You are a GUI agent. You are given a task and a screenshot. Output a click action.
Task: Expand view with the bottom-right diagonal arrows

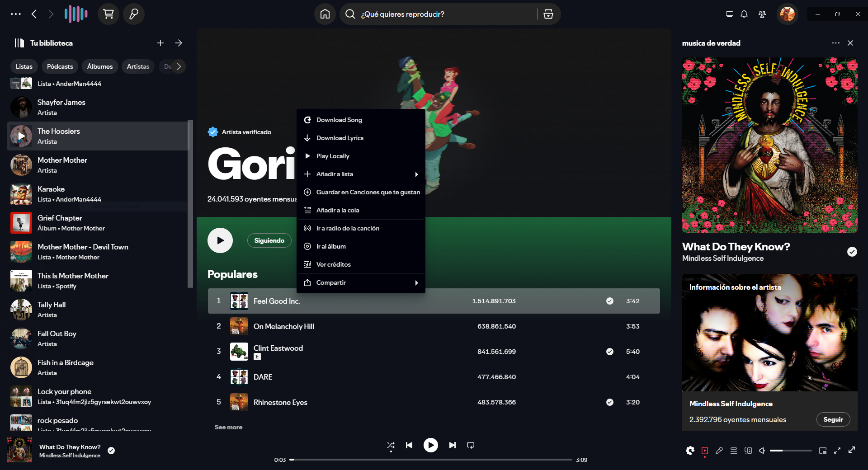tap(852, 450)
